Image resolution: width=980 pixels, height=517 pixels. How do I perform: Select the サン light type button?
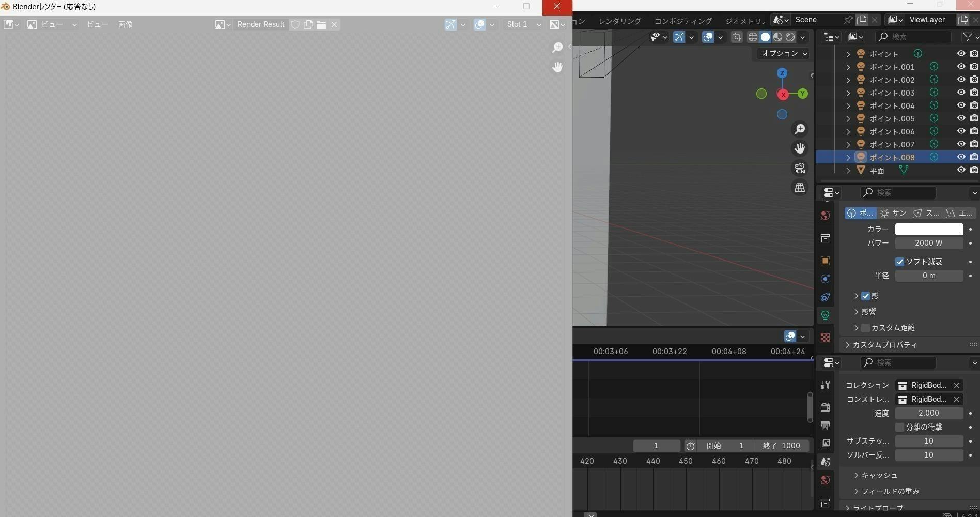[x=893, y=213]
